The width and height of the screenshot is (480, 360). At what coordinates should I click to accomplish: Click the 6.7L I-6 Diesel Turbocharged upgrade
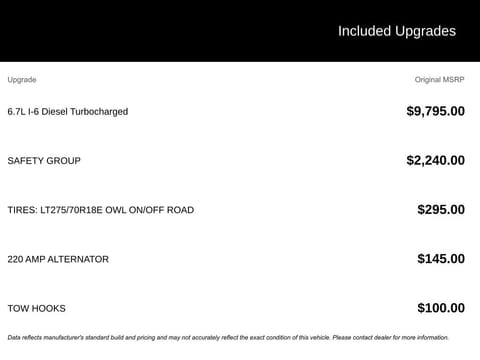click(x=68, y=112)
